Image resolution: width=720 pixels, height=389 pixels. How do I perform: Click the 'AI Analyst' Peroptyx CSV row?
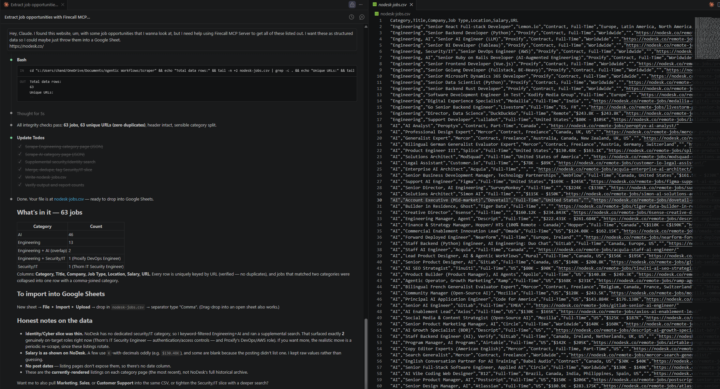click(534, 126)
